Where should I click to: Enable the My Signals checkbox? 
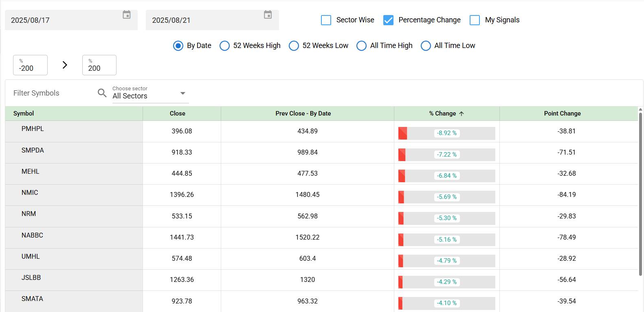[x=475, y=20]
